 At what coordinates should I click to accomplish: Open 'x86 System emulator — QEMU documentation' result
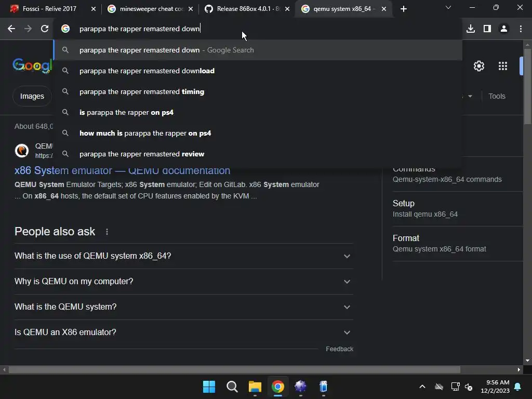(x=122, y=170)
